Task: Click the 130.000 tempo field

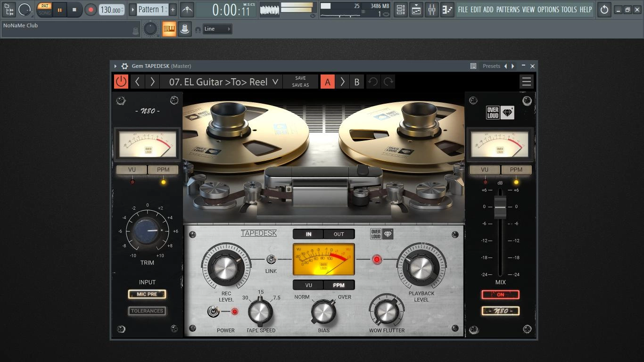Action: pyautogui.click(x=112, y=9)
